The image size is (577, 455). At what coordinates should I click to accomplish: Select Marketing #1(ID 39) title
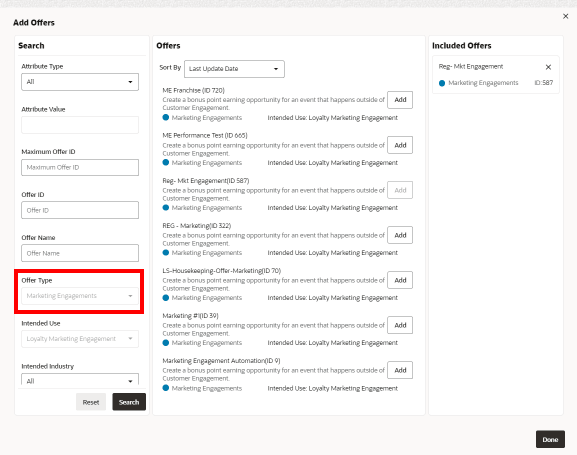click(190, 316)
